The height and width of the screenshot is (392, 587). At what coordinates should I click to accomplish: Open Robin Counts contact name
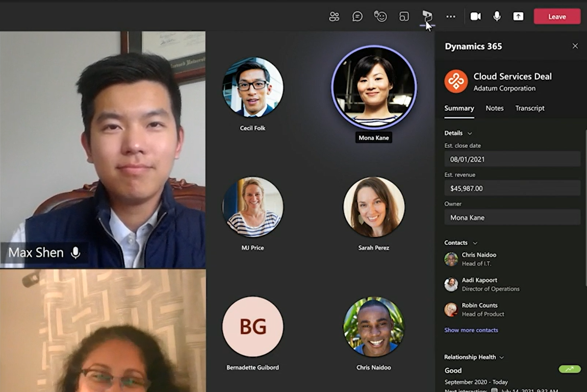(480, 305)
